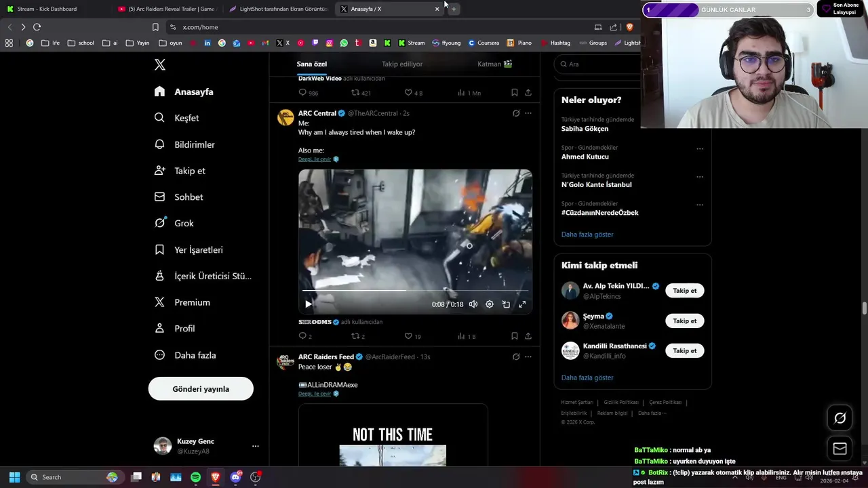Click the Grok icon on ARC Central post
The width and height of the screenshot is (868, 488).
(x=516, y=113)
